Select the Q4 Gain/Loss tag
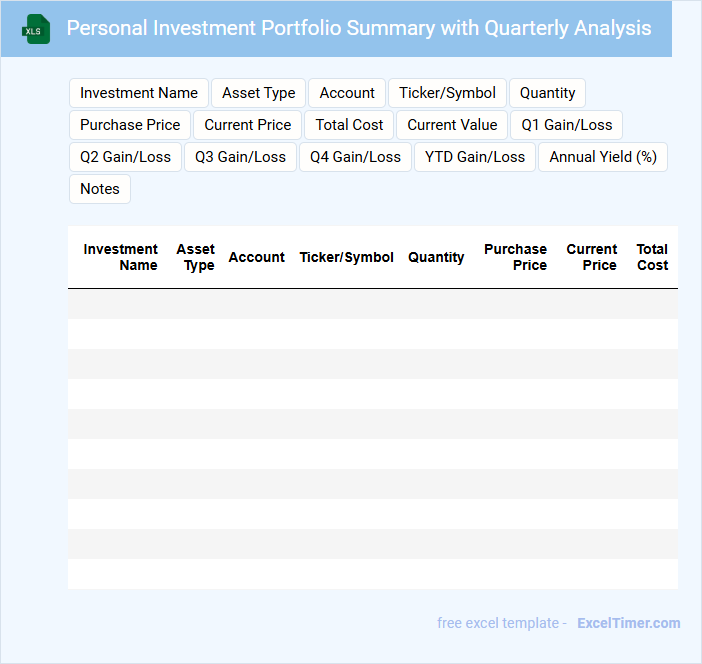The height and width of the screenshot is (664, 702). coord(355,157)
